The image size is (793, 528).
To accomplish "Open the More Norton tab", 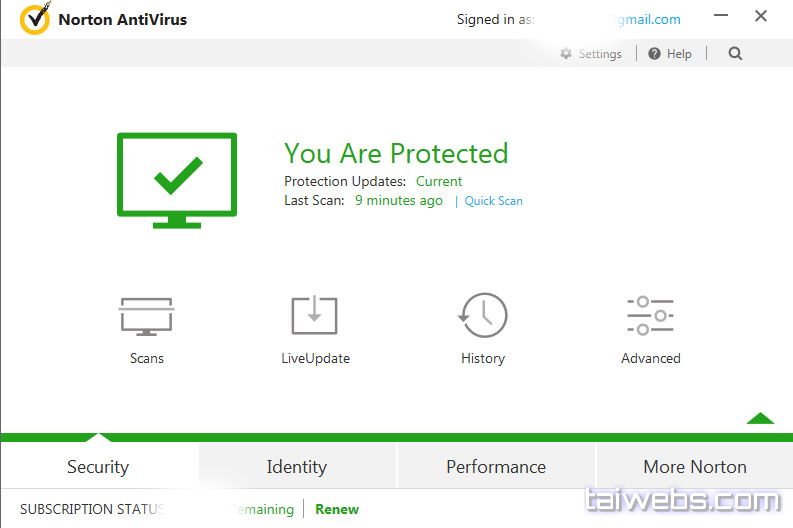I will click(x=695, y=467).
